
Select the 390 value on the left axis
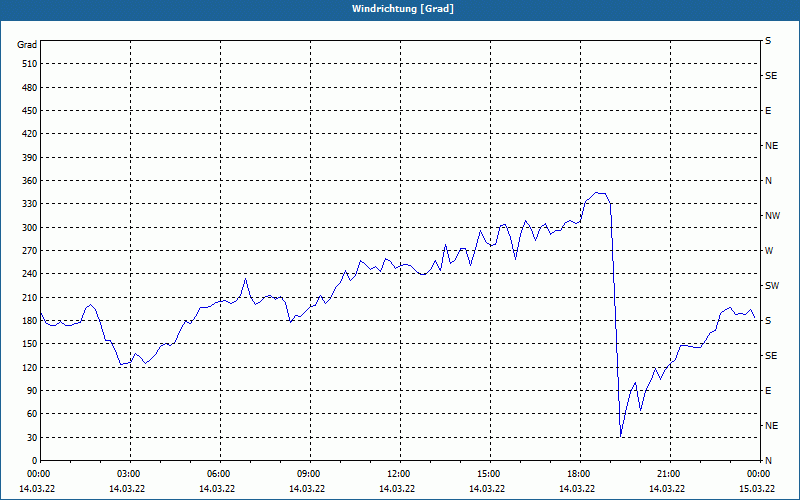[x=30, y=158]
